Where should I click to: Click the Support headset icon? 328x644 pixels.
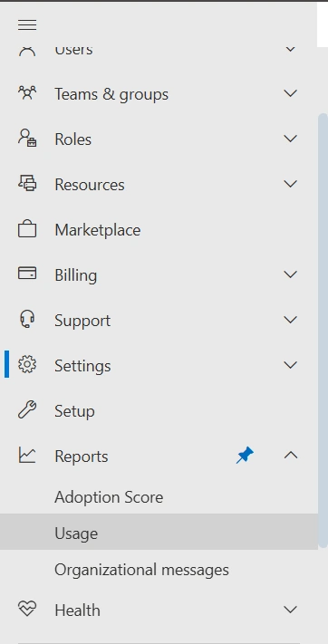click(27, 319)
